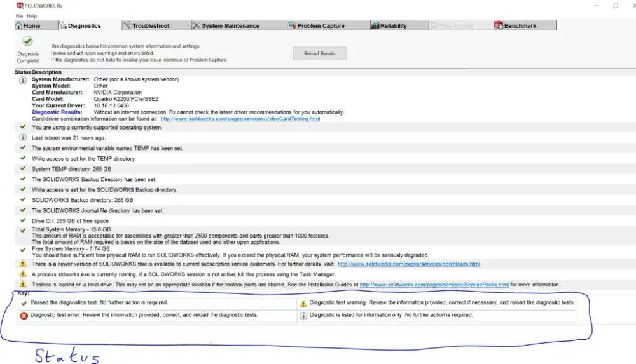Click the 'NVIDIA Corporation' manufacturer text

point(118,92)
